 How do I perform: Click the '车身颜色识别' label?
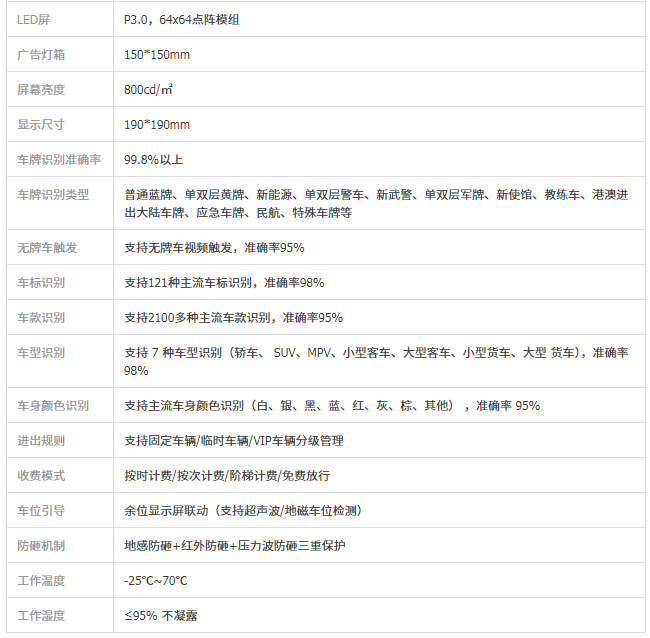53,406
